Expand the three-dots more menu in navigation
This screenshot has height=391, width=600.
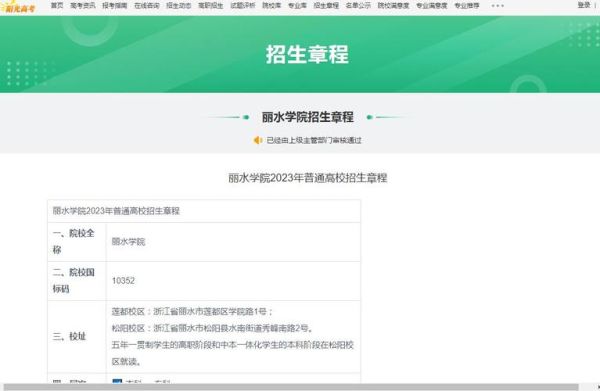click(x=497, y=6)
